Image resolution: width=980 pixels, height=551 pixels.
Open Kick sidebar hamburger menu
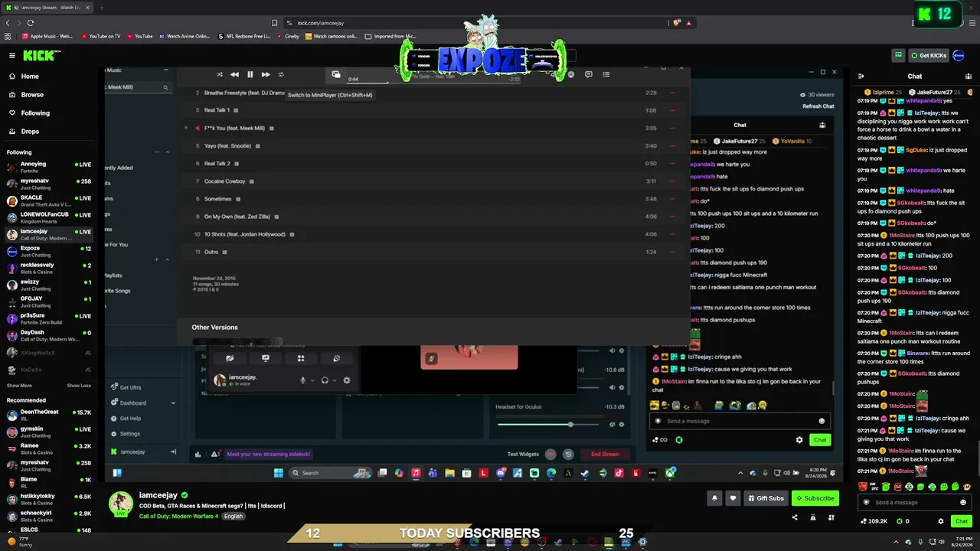[x=12, y=55]
